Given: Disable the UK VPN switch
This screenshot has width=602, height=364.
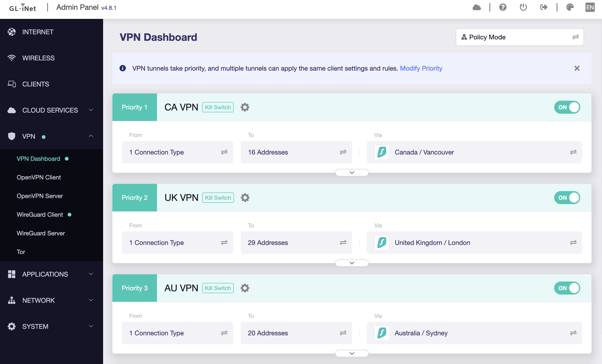Looking at the screenshot, I should [x=567, y=198].
